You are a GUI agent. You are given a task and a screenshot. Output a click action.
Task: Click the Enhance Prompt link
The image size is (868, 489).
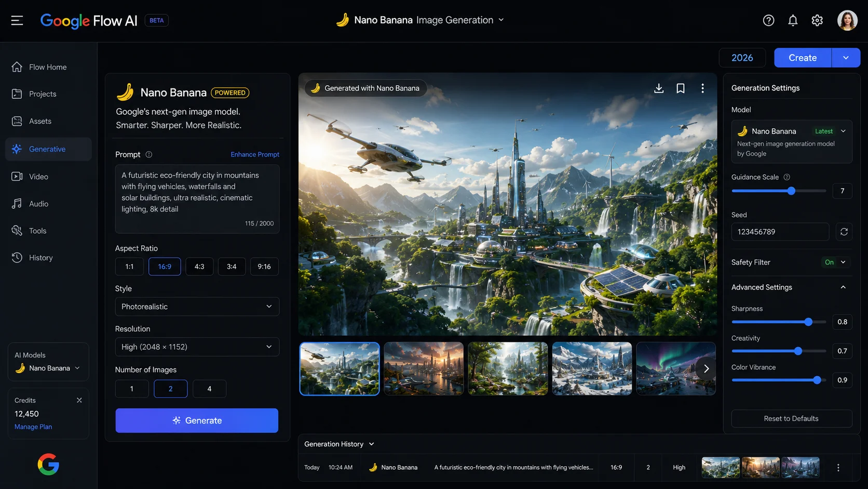[255, 154]
